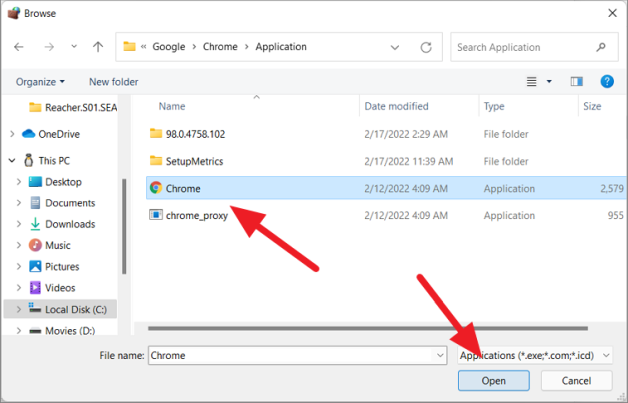Expand the Local Disk (C:) node
The image size is (628, 403).
coord(19,309)
